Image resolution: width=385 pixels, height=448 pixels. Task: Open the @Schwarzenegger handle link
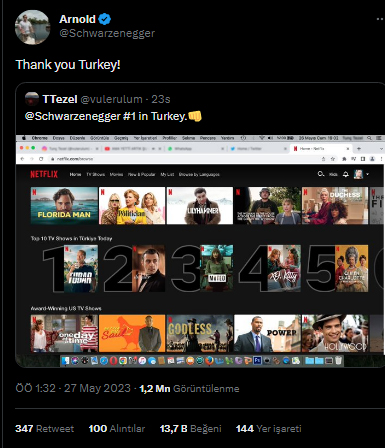[107, 33]
